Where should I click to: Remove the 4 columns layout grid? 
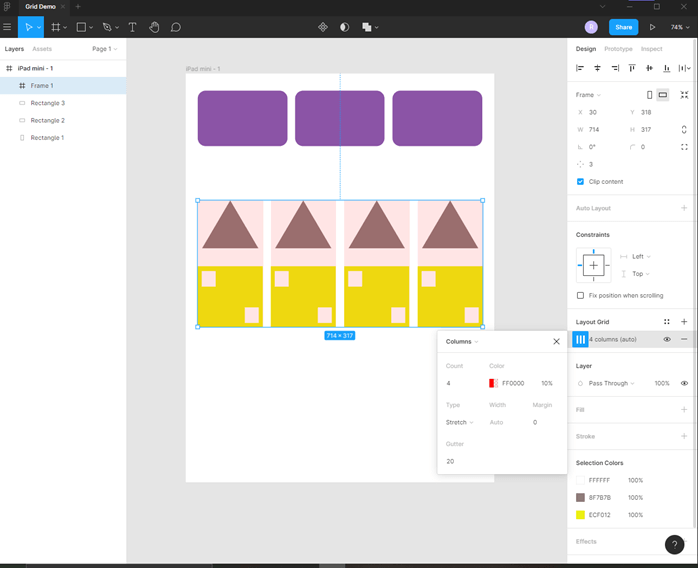pos(684,339)
